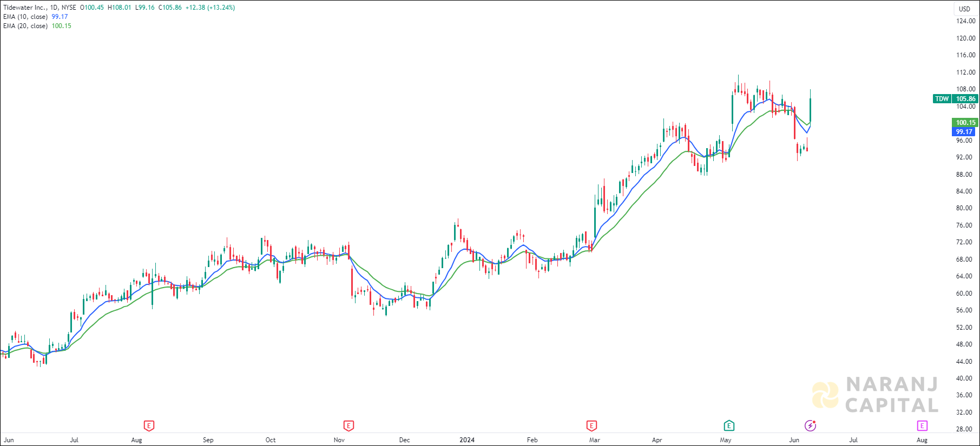The height and width of the screenshot is (446, 980).
Task: Click the high value H108.01
Action: 120,8
